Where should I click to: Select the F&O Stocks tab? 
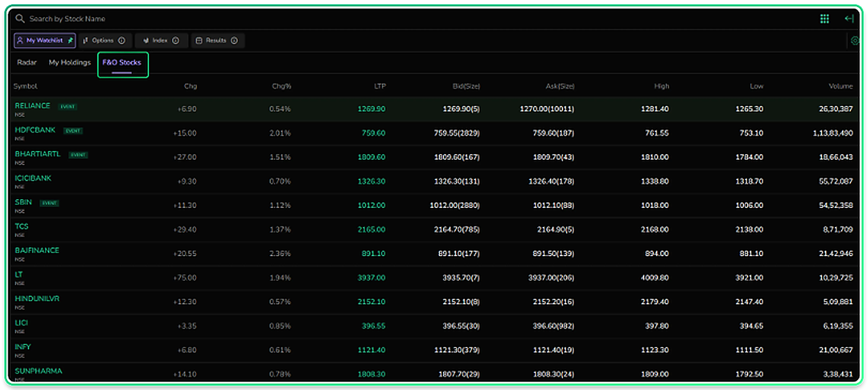pyautogui.click(x=122, y=62)
